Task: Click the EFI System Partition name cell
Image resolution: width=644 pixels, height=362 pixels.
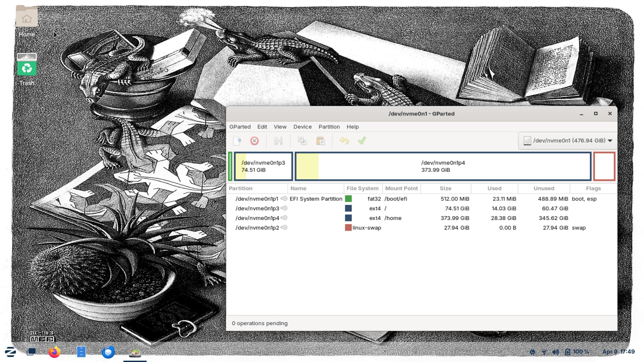Action: (316, 199)
